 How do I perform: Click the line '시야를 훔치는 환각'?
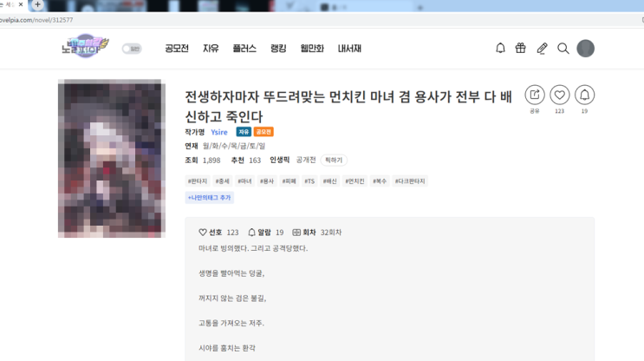pos(227,348)
